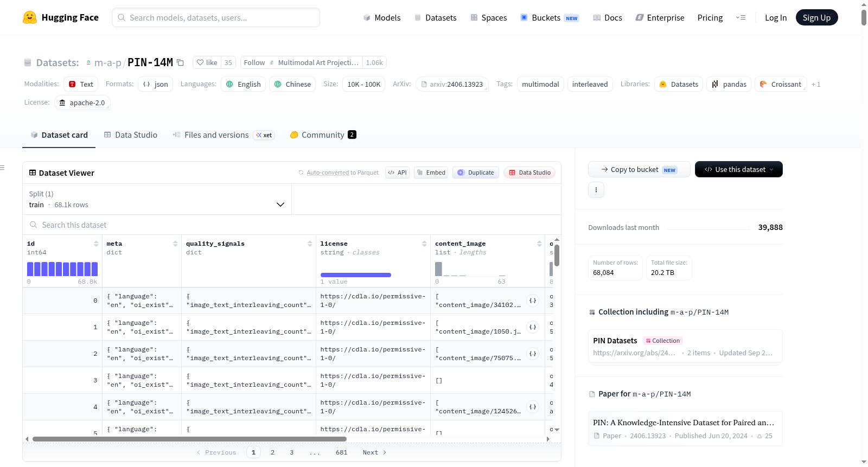Open the Docs page
Screen dimensions: 868x467
tap(608, 18)
